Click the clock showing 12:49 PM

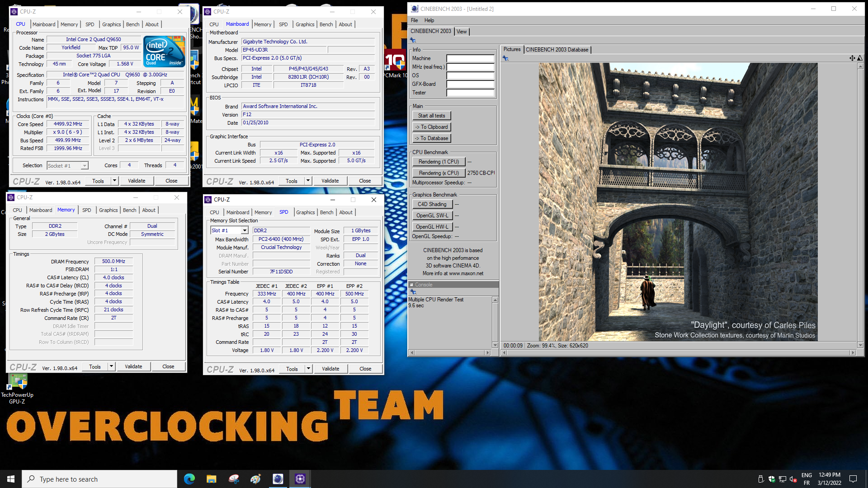tap(829, 475)
